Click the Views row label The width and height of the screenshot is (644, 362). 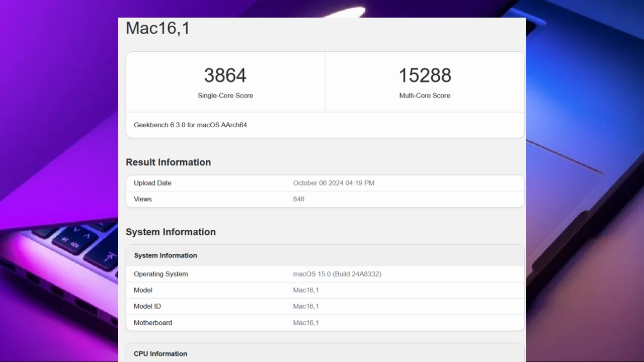click(142, 199)
